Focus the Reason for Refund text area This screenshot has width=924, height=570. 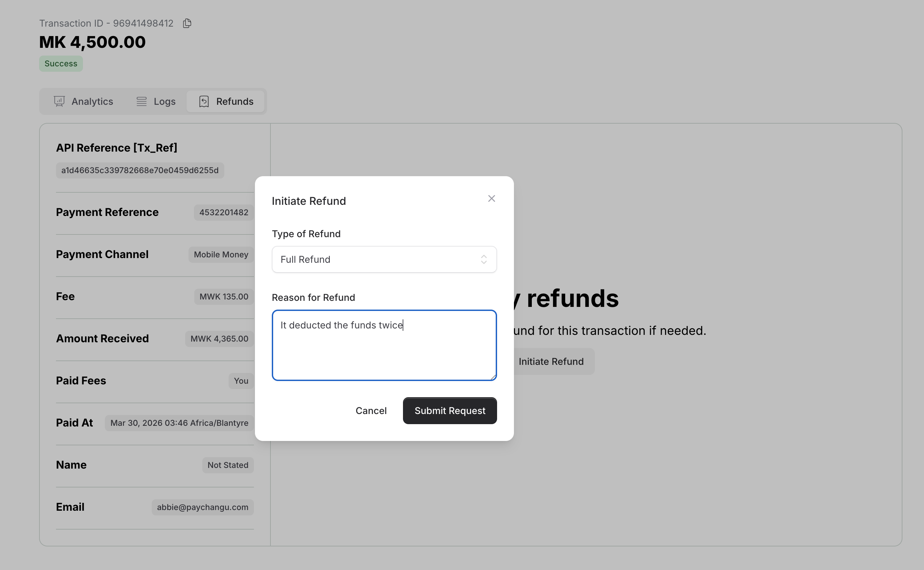click(x=384, y=351)
